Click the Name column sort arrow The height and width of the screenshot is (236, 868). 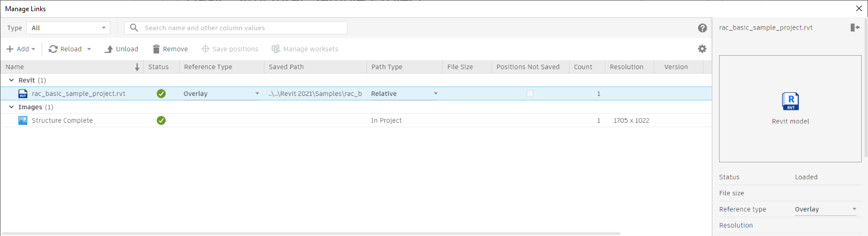[137, 67]
